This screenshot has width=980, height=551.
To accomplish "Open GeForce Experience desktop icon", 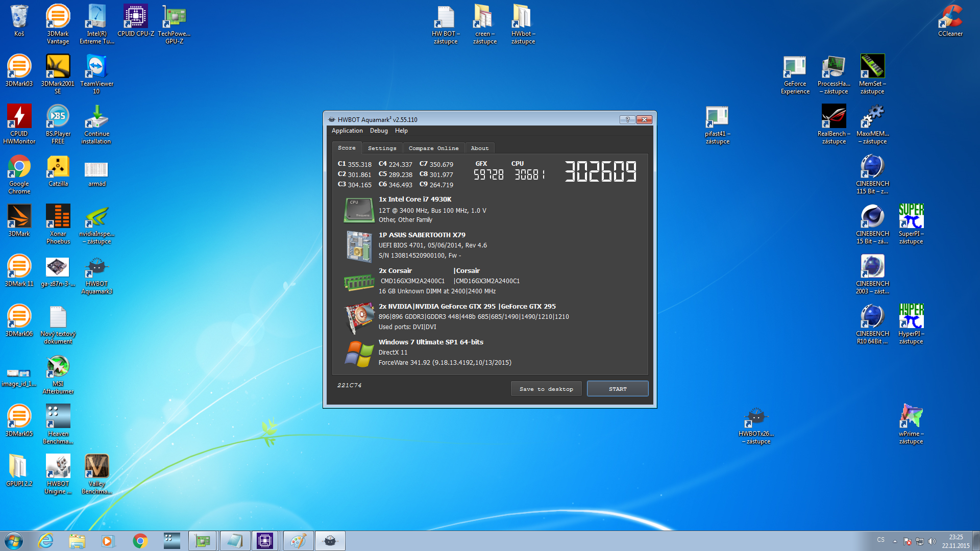I will pyautogui.click(x=795, y=74).
